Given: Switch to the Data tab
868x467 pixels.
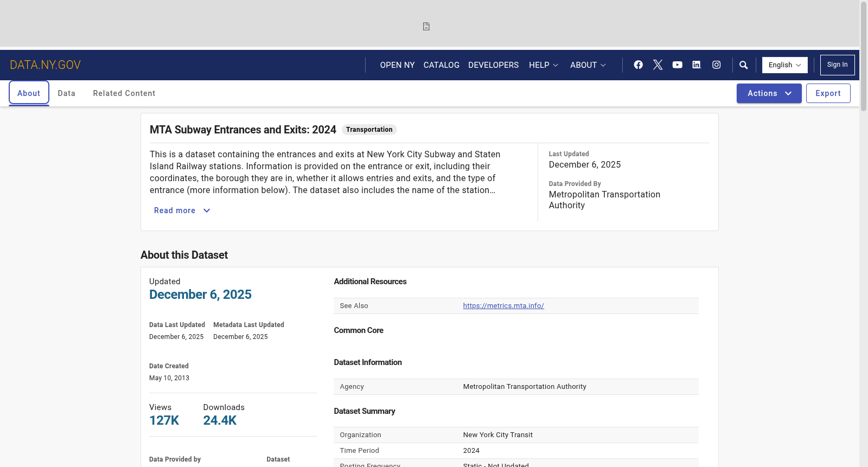Looking at the screenshot, I should pyautogui.click(x=67, y=93).
